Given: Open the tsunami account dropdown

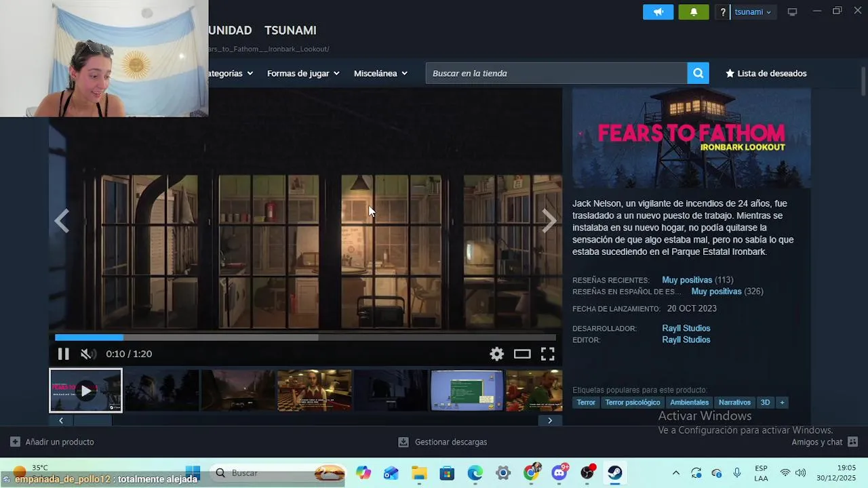Looking at the screenshot, I should [x=753, y=12].
